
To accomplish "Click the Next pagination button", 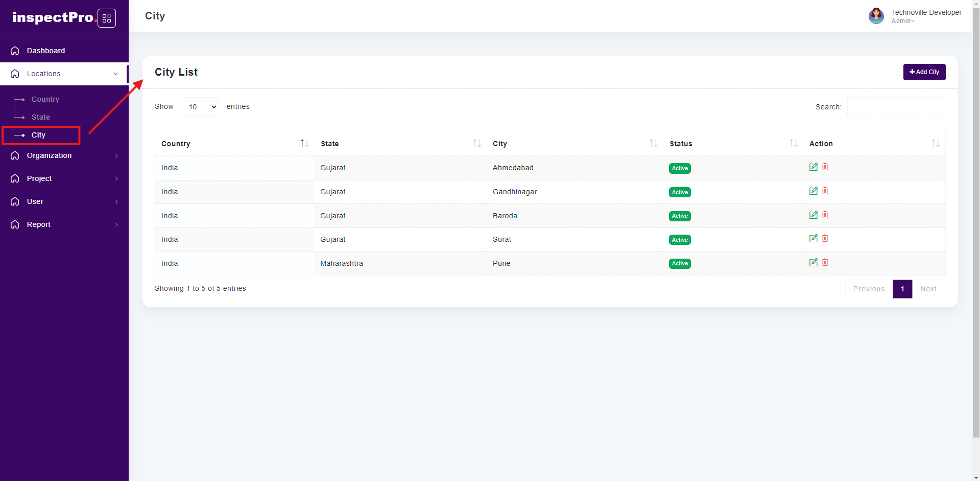I will [x=928, y=289].
